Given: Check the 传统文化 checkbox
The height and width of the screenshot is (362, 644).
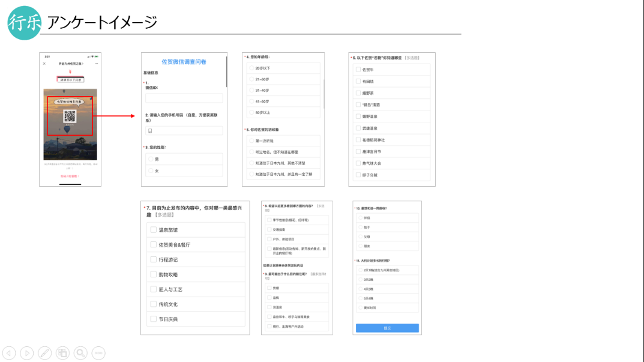Looking at the screenshot, I should [x=154, y=304].
